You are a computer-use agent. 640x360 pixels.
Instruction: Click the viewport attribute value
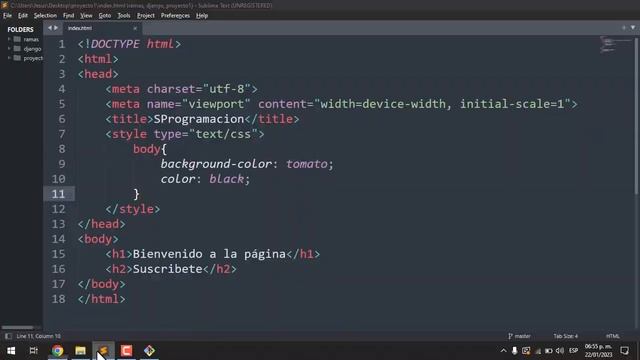[216, 104]
